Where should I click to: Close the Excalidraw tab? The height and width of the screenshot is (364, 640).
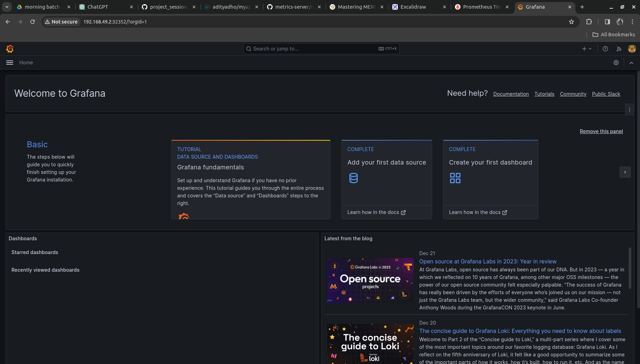click(x=445, y=7)
